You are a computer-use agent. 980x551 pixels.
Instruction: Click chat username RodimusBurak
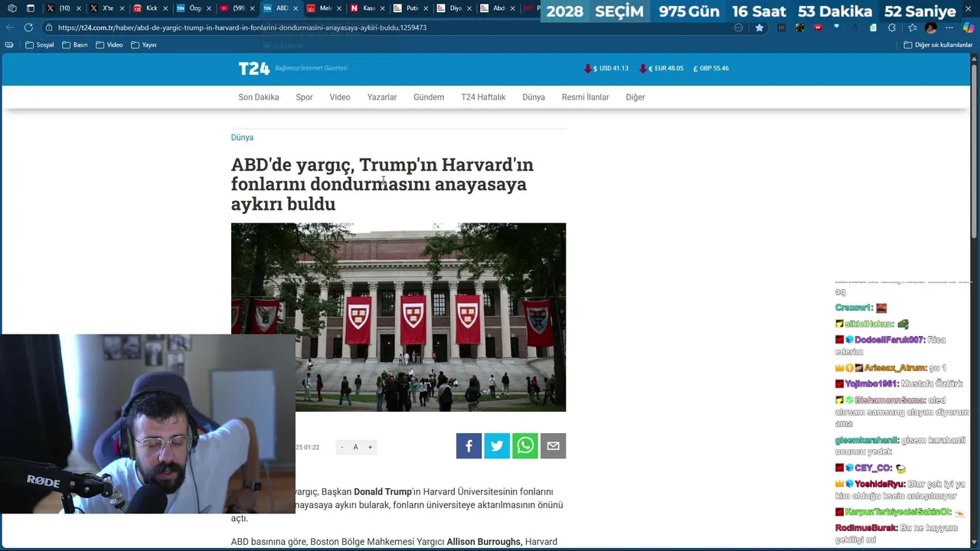pyautogui.click(x=866, y=528)
